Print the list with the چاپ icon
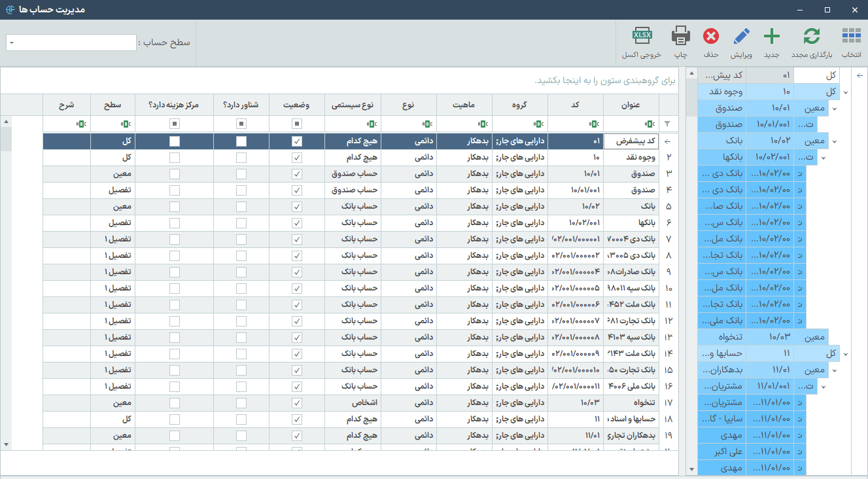Image resolution: width=868 pixels, height=479 pixels. point(681,43)
